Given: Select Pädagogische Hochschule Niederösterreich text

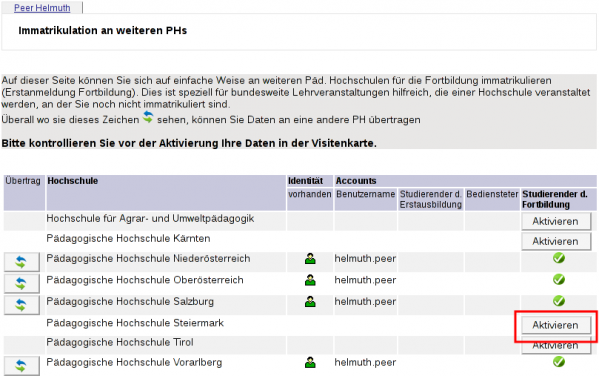Looking at the screenshot, I should [x=148, y=259].
